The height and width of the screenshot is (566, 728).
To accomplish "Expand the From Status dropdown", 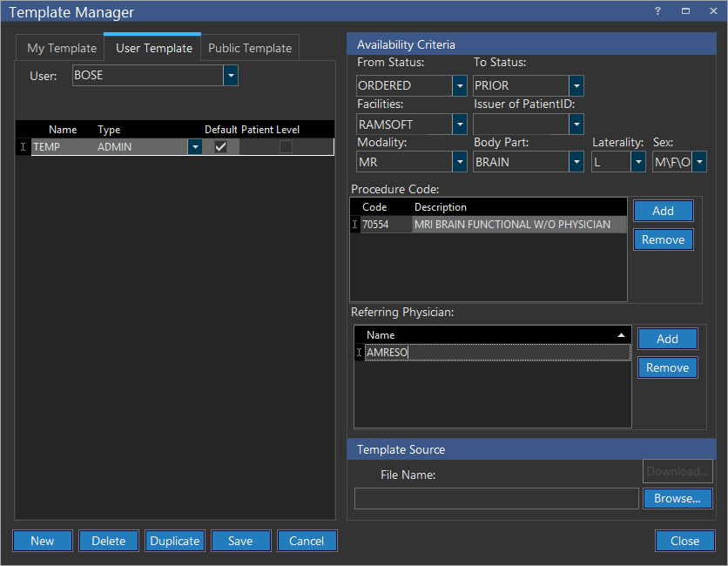I will pyautogui.click(x=460, y=86).
